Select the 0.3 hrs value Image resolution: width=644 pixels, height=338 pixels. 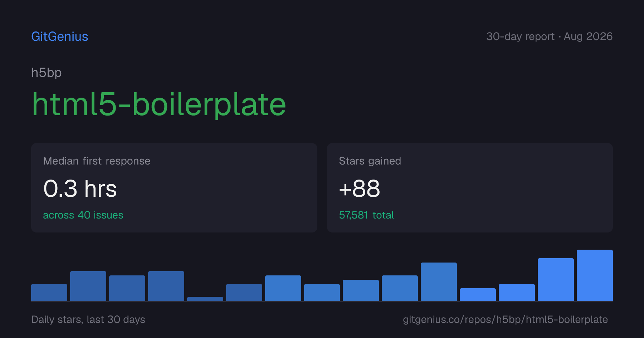tap(80, 188)
